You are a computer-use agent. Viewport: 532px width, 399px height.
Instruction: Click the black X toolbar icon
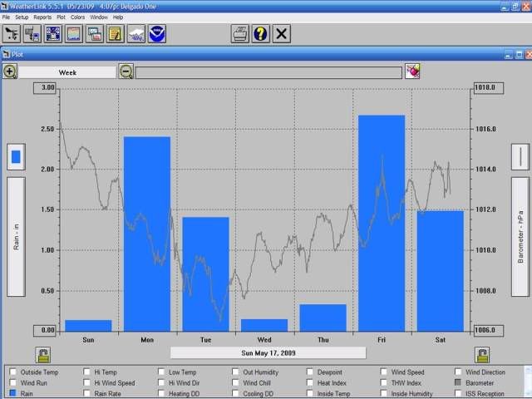[282, 34]
